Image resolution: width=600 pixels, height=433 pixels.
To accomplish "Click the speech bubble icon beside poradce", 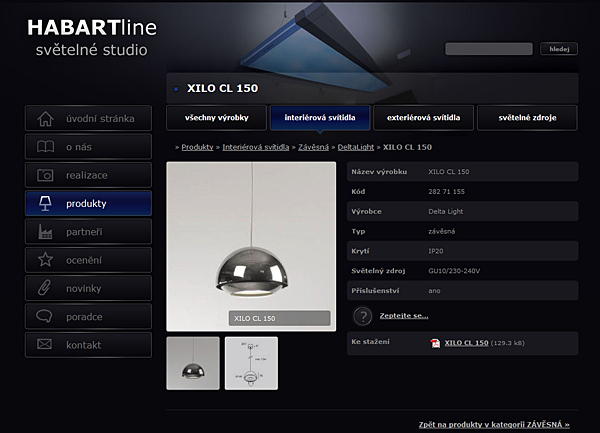I will (x=44, y=316).
